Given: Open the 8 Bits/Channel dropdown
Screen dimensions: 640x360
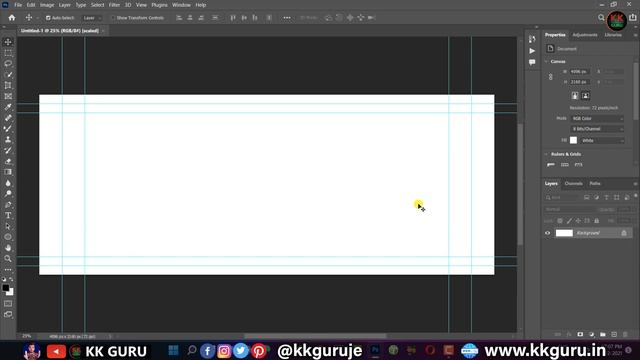Looking at the screenshot, I should point(597,129).
